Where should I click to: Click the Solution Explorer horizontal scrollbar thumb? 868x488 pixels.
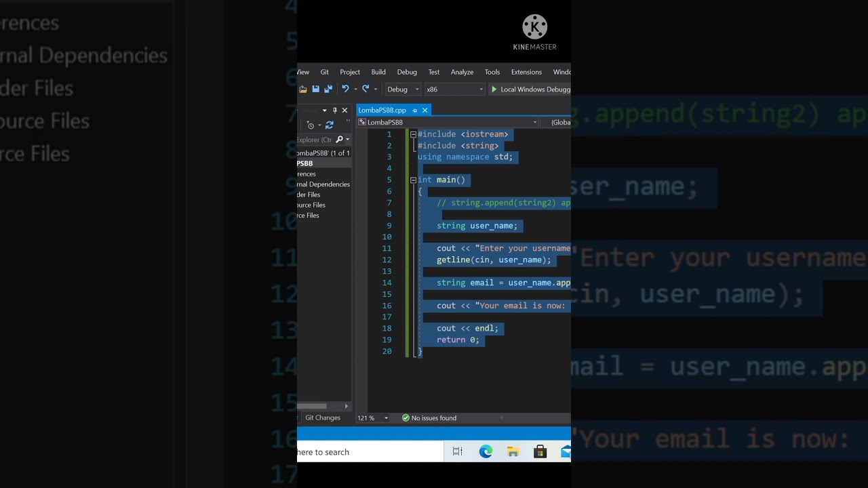pyautogui.click(x=312, y=406)
